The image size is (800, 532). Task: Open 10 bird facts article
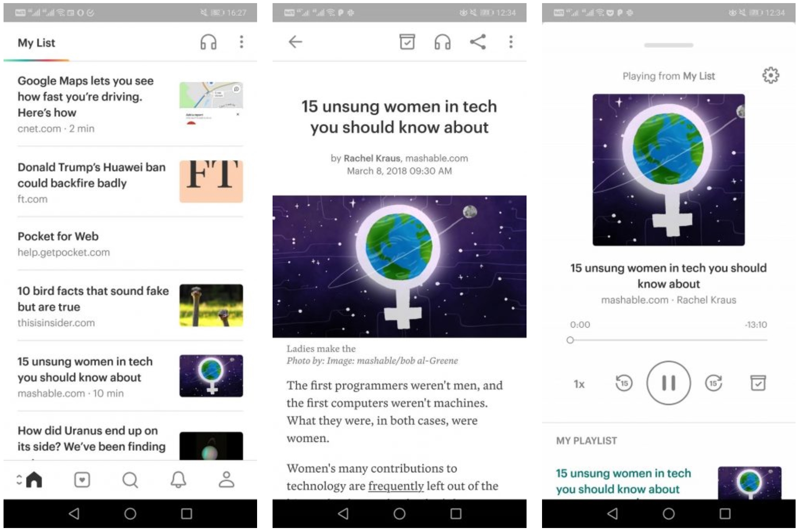tap(130, 306)
